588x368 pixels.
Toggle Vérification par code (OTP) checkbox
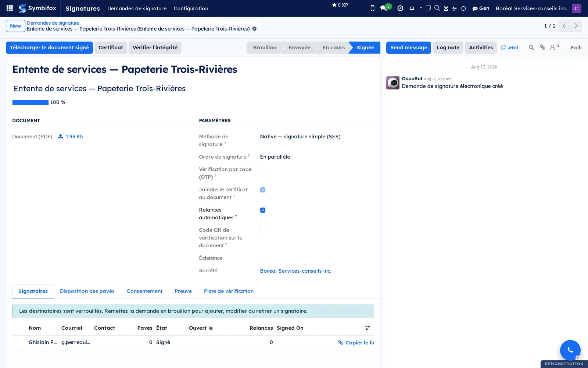(263, 170)
